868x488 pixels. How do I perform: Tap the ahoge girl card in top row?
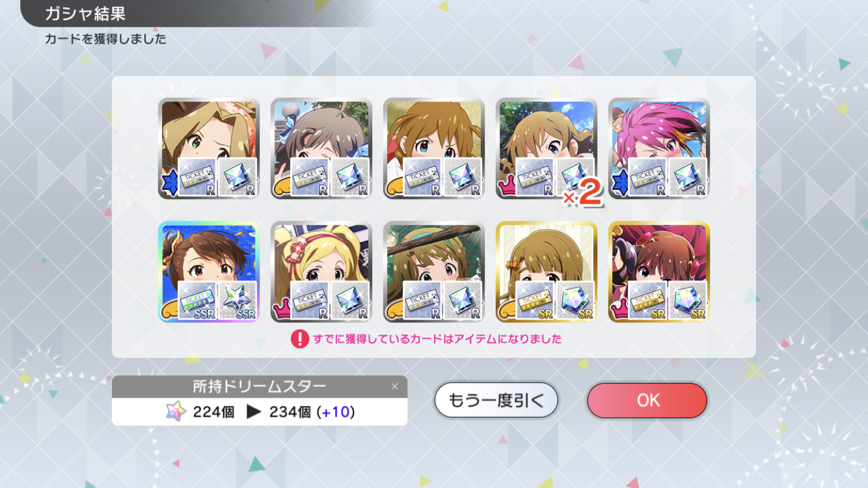[321, 149]
